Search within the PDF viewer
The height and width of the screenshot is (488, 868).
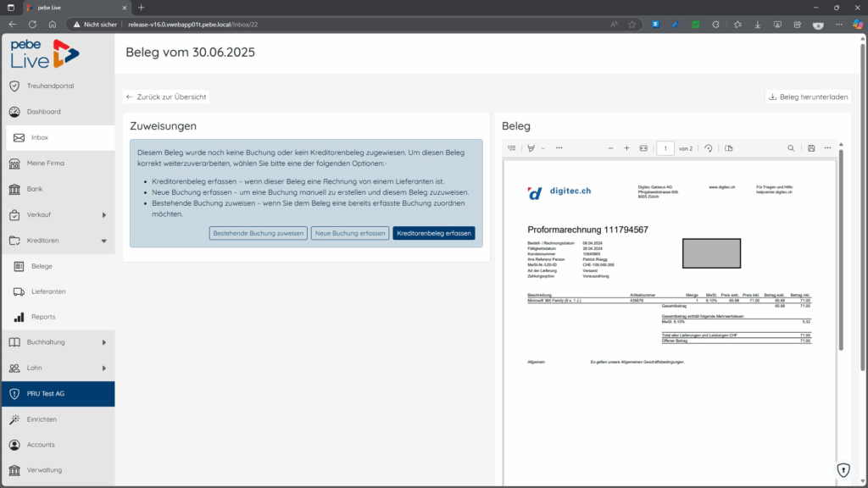791,148
